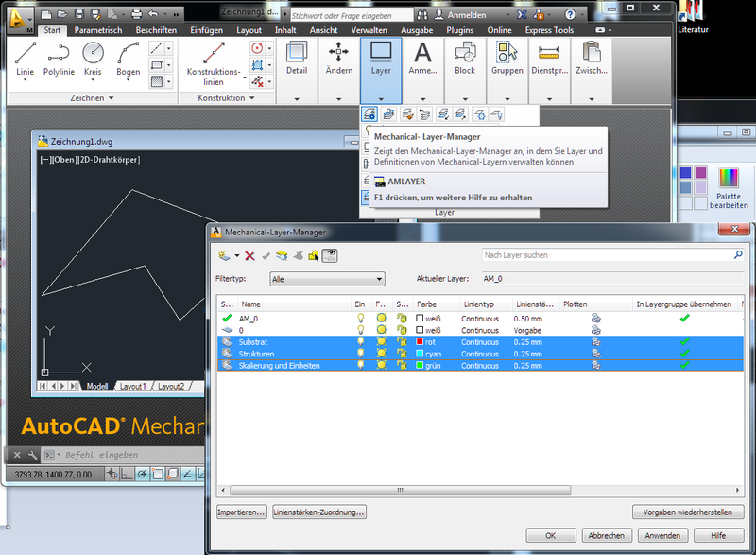
Task: Toggle plot icon for layer AM_0
Action: 596,319
